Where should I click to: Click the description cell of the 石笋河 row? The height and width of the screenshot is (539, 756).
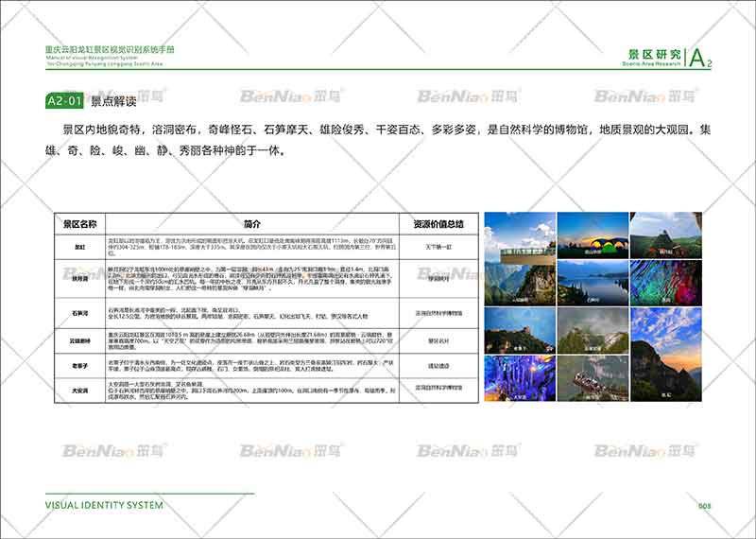(x=252, y=313)
